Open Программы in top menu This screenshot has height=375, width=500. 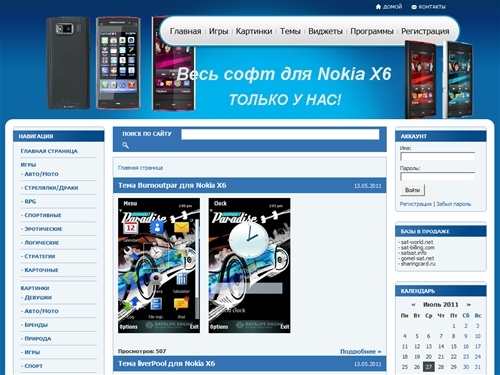(372, 31)
